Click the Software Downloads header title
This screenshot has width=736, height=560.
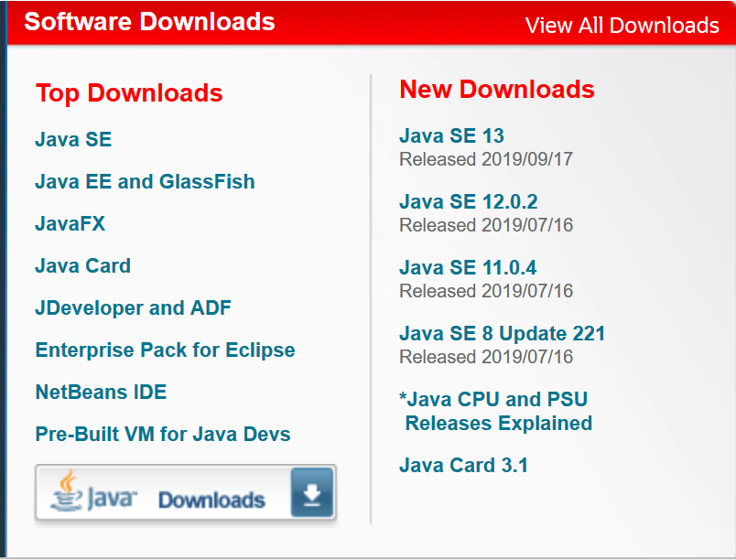pos(149,22)
